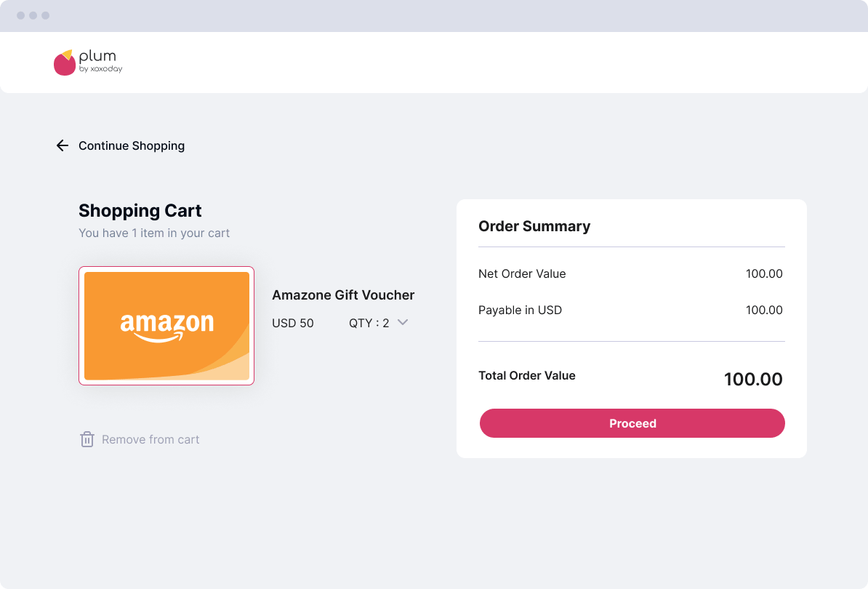Click the Amazon smile logo on the card
868x589 pixels.
coord(166,326)
